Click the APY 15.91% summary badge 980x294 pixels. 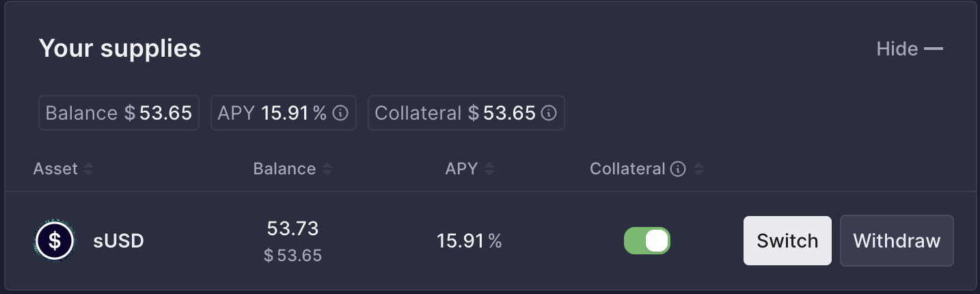(283, 113)
